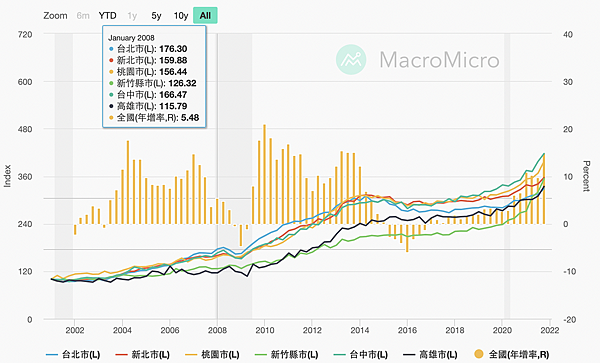Click the 40 right axis label

[568, 34]
